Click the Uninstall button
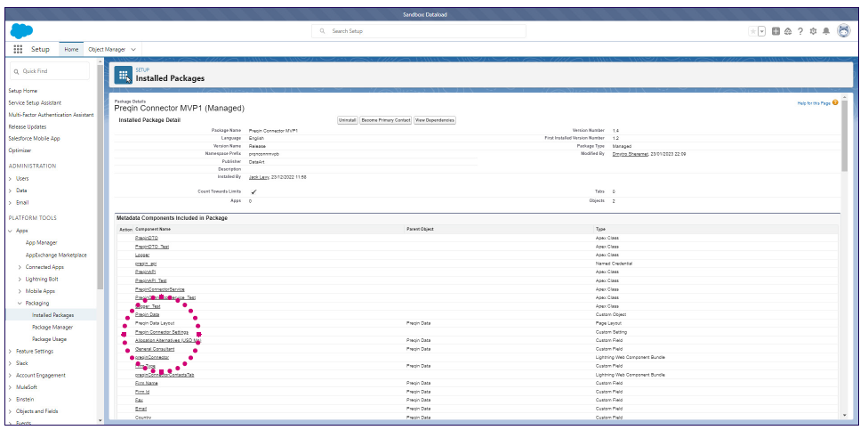The width and height of the screenshot is (868, 430). click(347, 120)
